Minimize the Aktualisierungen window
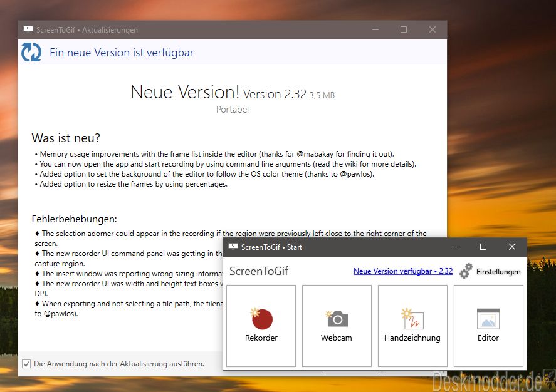The height and width of the screenshot is (392, 556). click(x=375, y=30)
